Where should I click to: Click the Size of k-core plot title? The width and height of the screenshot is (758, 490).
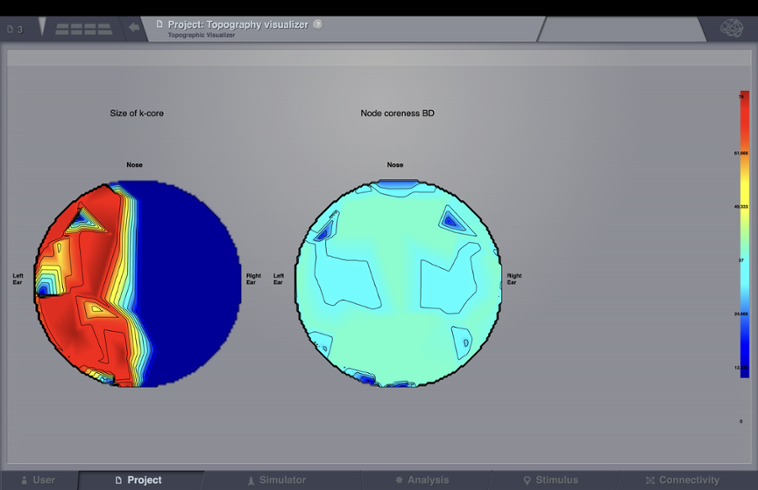137,113
